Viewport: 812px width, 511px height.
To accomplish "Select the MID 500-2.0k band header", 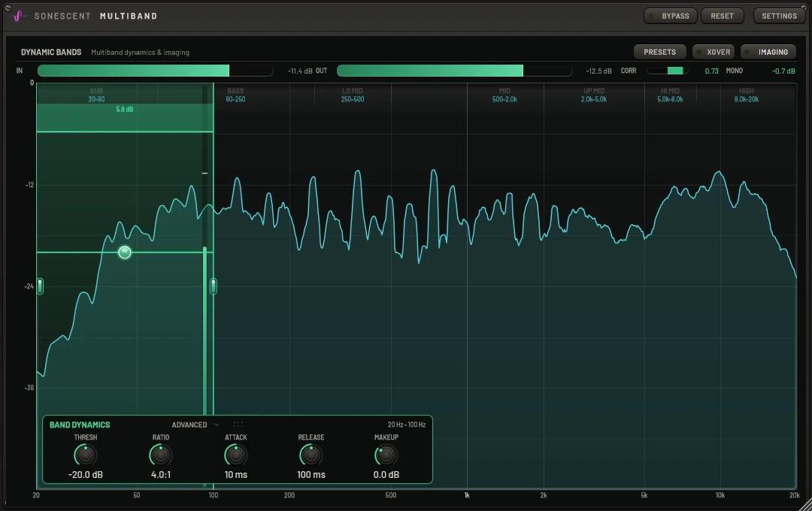I will [x=504, y=95].
